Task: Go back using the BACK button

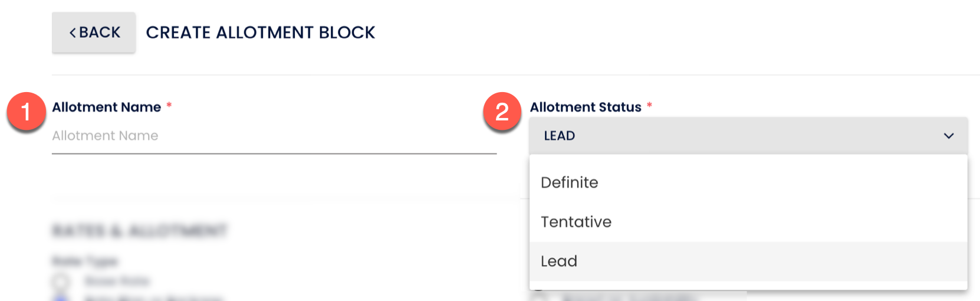Action: [94, 32]
